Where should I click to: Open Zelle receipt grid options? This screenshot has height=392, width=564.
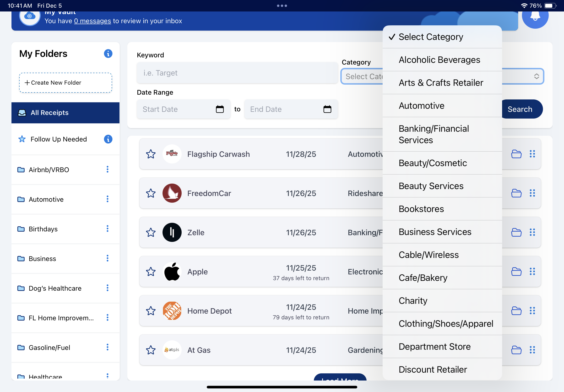click(x=532, y=232)
